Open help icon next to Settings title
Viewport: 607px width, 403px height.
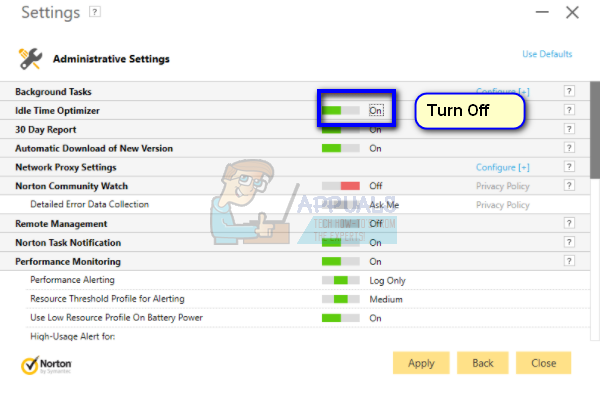click(x=95, y=12)
